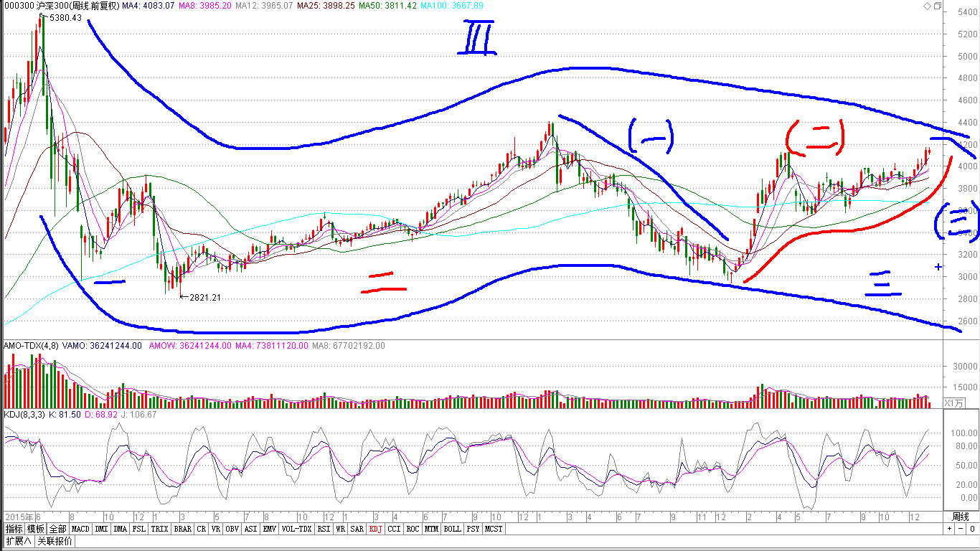Open the 关联报价 tab
The width and height of the screenshot is (980, 551).
(55, 541)
